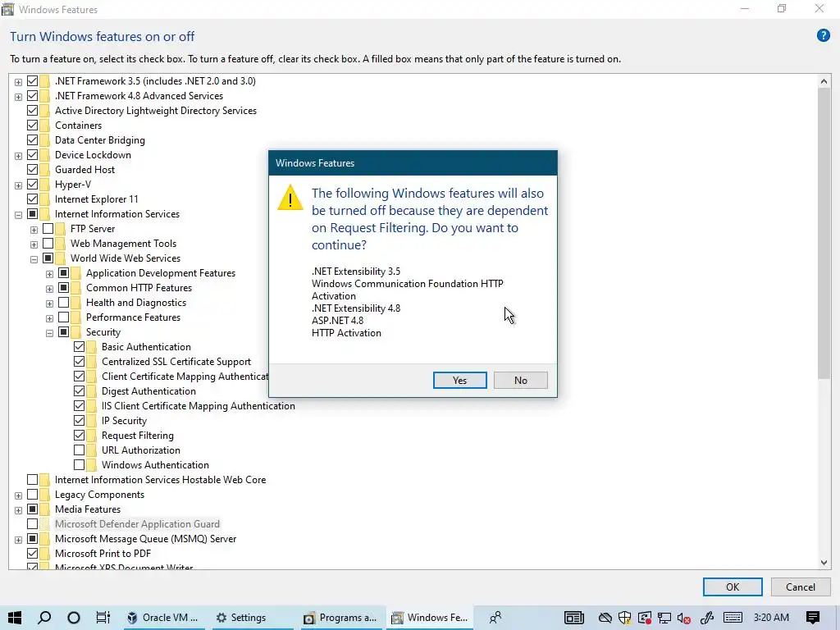Image resolution: width=840 pixels, height=630 pixels.
Task: Open taskbar search magnifier
Action: coord(44,618)
